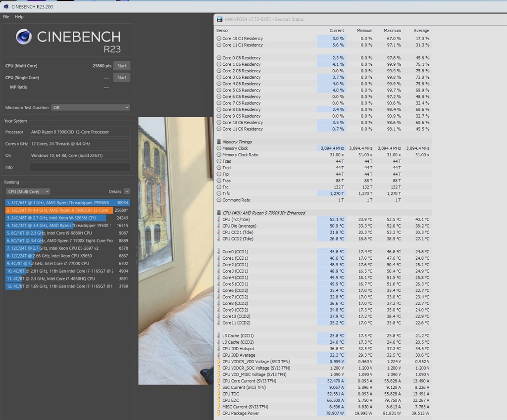Click the Maximum column header in HWiNFO
The image size is (507, 420).
click(x=392, y=30)
